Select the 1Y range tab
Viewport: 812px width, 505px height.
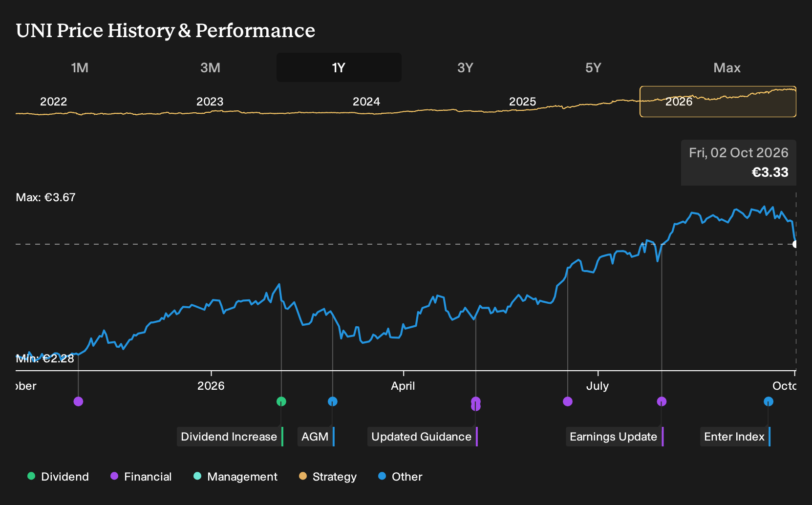coord(339,67)
